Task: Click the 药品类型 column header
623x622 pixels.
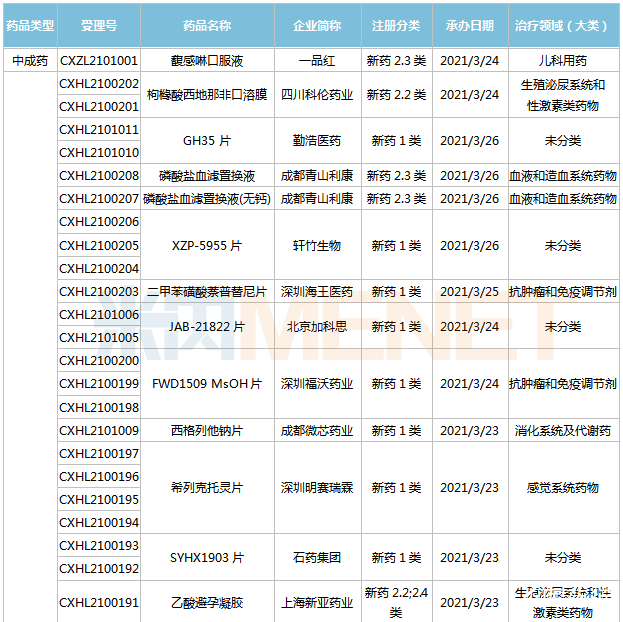Action: (x=30, y=25)
